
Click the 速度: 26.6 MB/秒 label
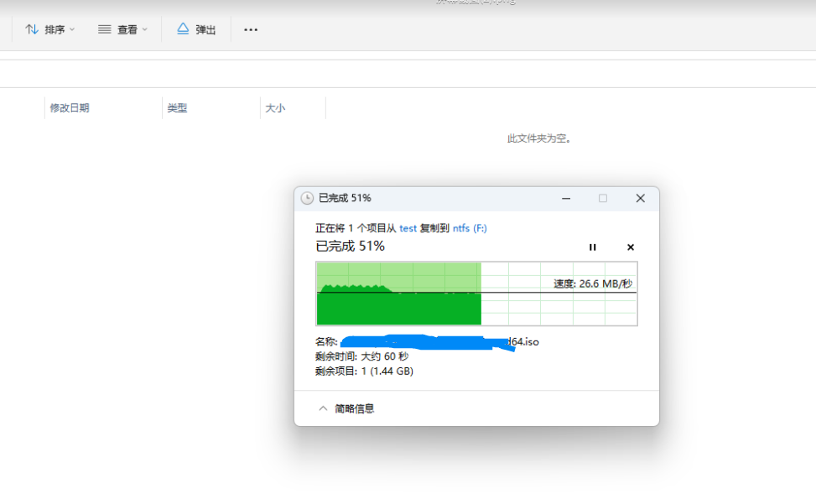pos(593,283)
